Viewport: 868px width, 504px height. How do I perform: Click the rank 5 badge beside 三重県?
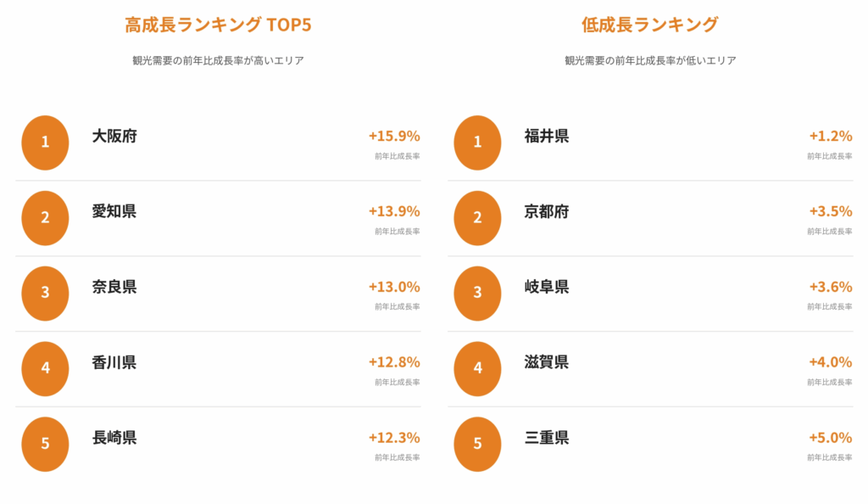[478, 444]
